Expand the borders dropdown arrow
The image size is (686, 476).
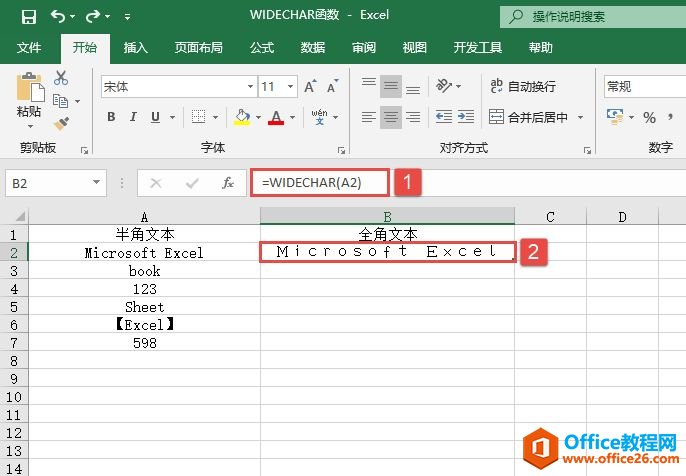click(x=215, y=117)
